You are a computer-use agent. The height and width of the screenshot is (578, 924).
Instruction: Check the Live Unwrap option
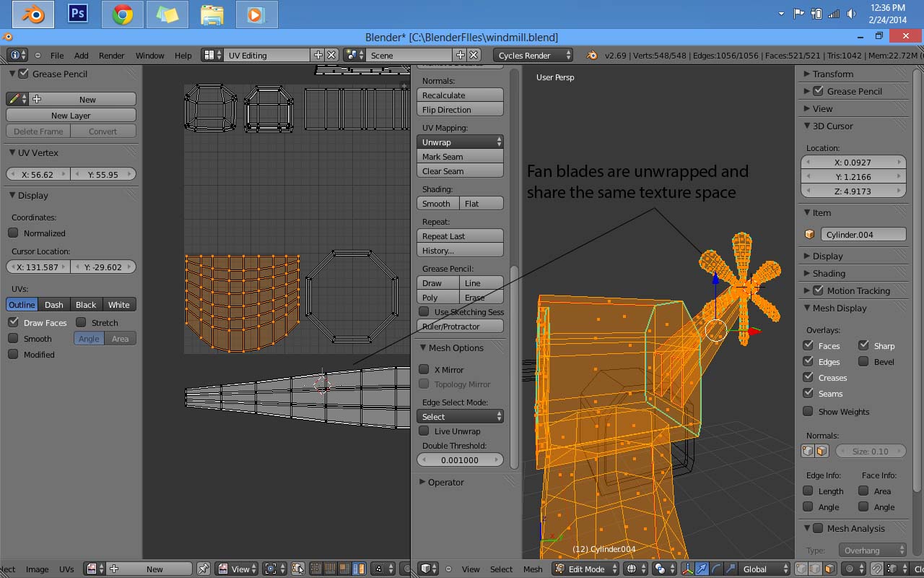[424, 431]
